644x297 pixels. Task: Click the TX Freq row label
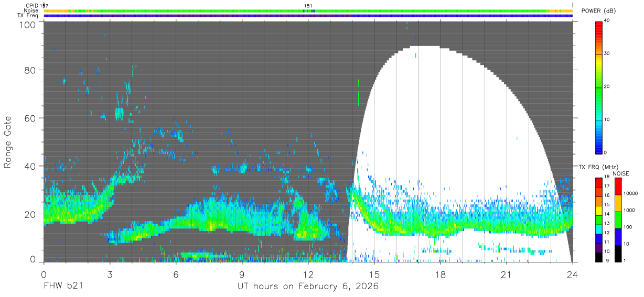(x=28, y=16)
